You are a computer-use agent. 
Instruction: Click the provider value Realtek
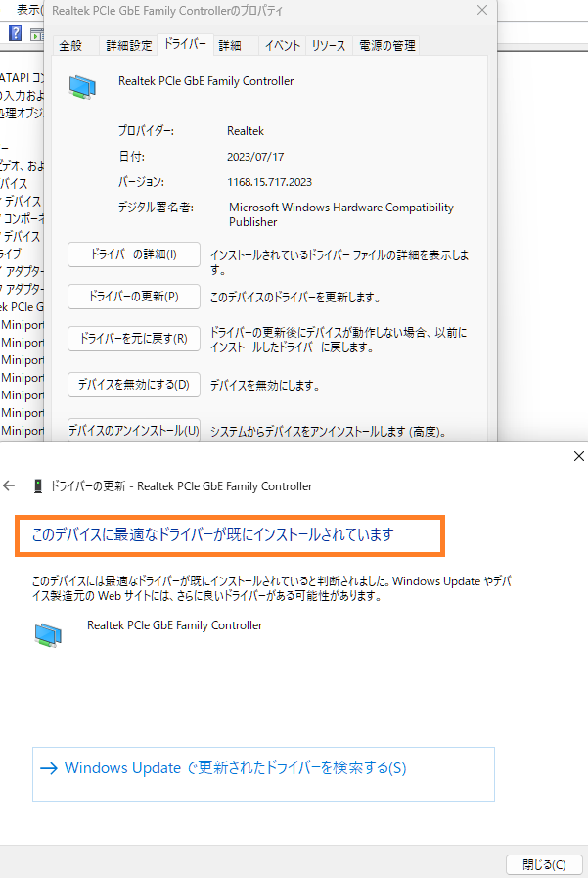[x=245, y=131]
